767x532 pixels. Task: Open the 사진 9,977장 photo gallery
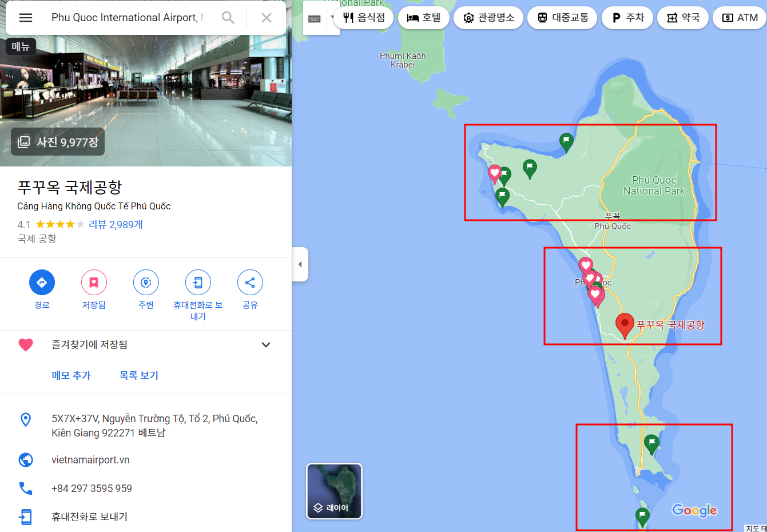[58, 142]
